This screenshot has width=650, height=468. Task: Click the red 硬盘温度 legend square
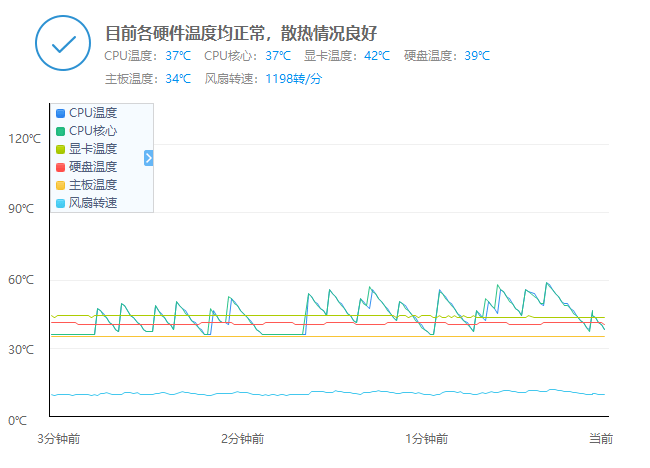[x=61, y=167]
